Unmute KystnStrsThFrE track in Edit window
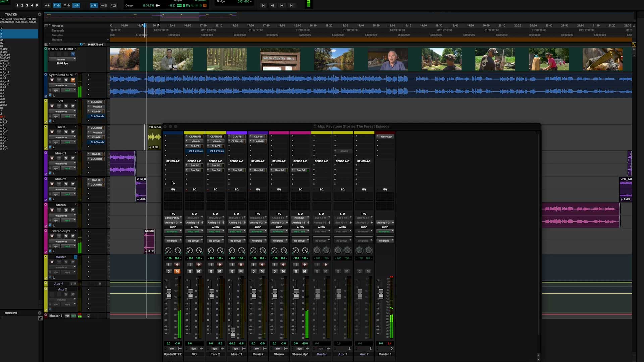Screen dimensions: 644x362 [x=73, y=80]
